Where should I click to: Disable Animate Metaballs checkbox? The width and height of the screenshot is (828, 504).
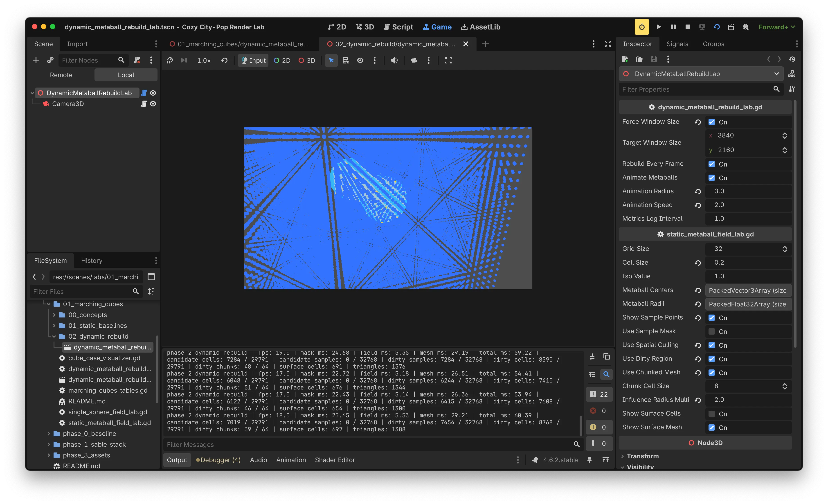tap(712, 178)
